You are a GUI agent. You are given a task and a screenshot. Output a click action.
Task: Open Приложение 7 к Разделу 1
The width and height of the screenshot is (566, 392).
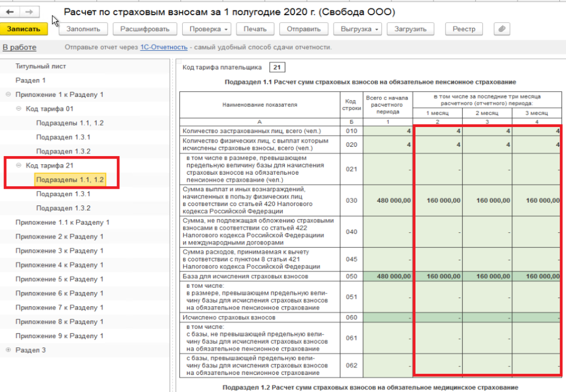point(59,307)
